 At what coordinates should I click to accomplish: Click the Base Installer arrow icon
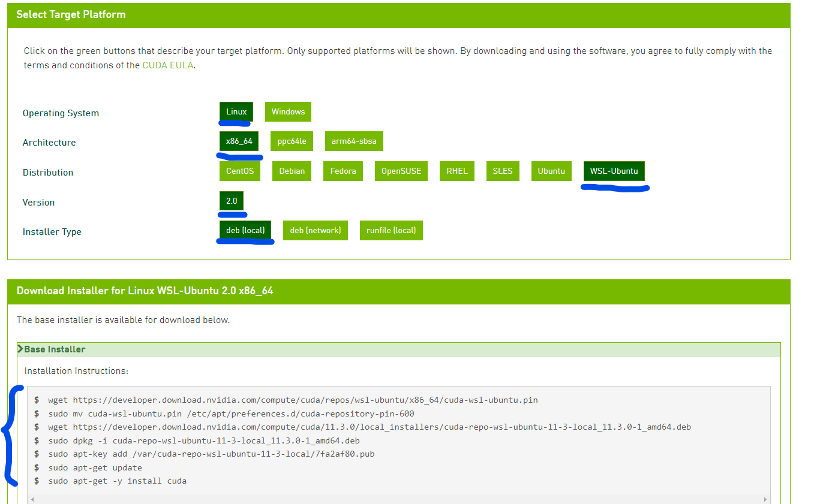click(x=20, y=349)
